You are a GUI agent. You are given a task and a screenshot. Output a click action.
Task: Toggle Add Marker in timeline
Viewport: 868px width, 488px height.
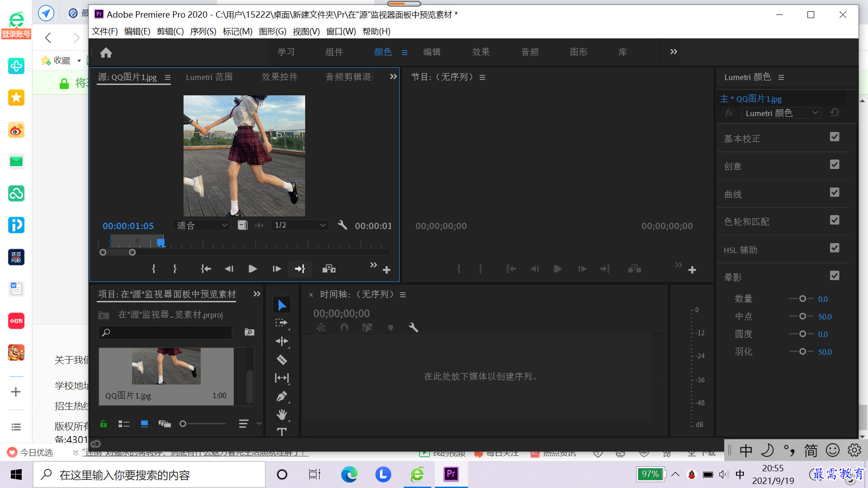(x=391, y=328)
